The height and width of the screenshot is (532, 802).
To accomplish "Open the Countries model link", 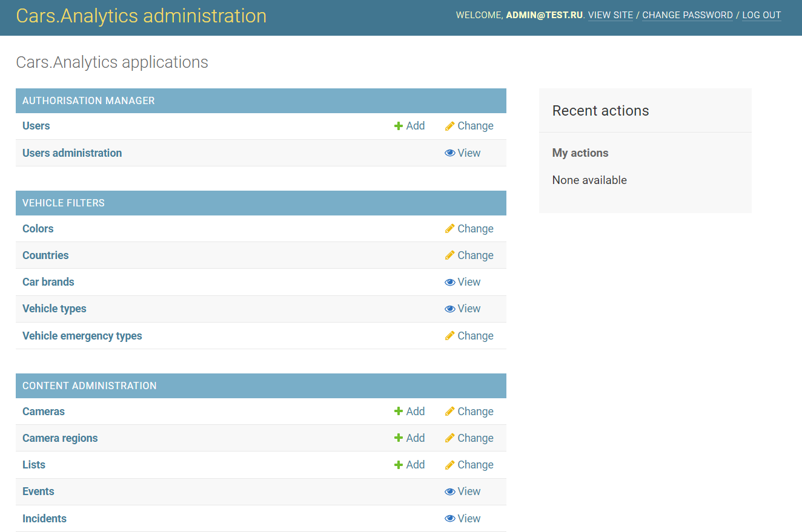I will 45,255.
